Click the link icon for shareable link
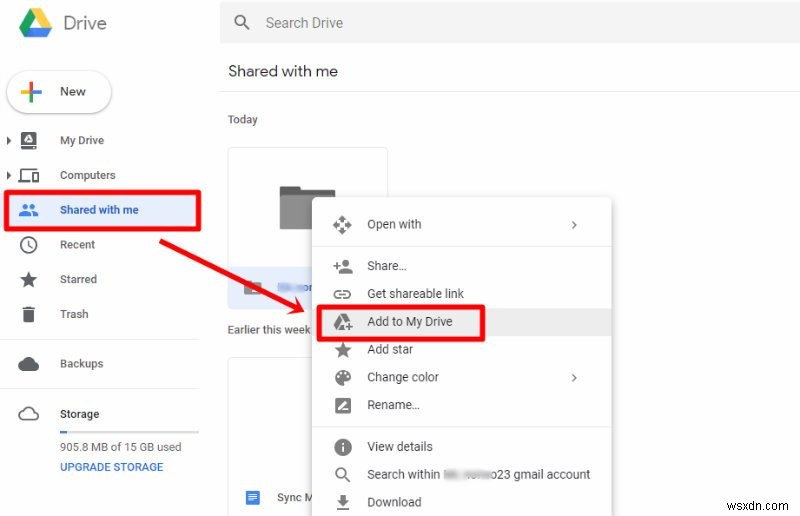The image size is (800, 516). pyautogui.click(x=342, y=294)
